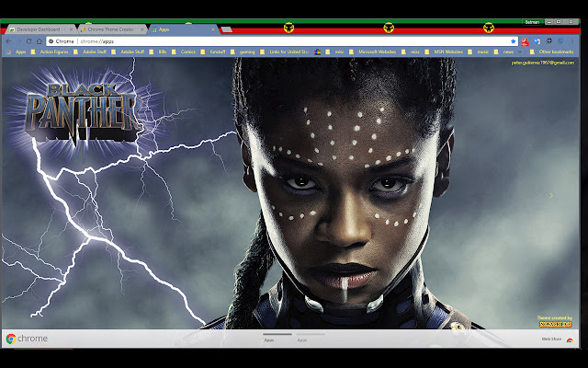This screenshot has width=588, height=368.
Task: Click the dark square extension icon
Action: click(549, 40)
